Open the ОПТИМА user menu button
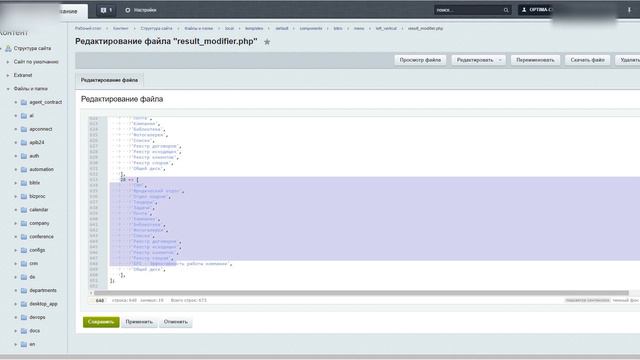The height and width of the screenshot is (360, 640). [536, 10]
